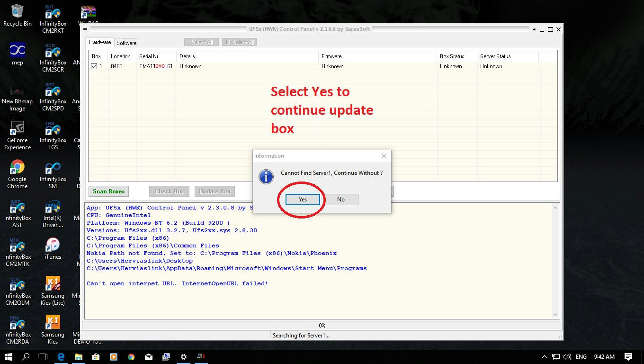Click the greyed UnSelect All button

point(240,42)
